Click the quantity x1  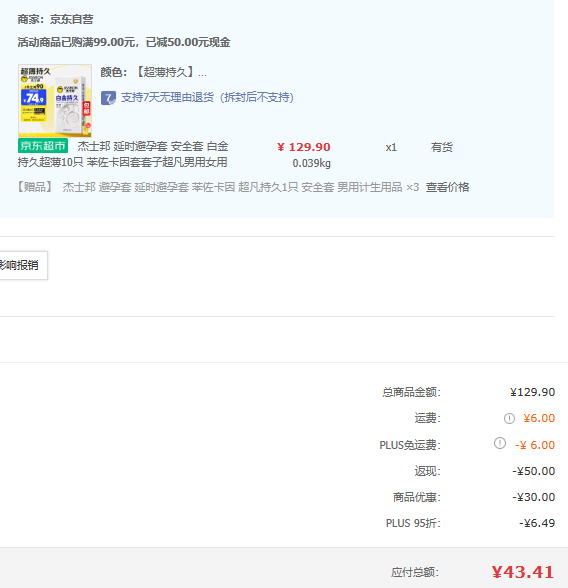pos(391,147)
